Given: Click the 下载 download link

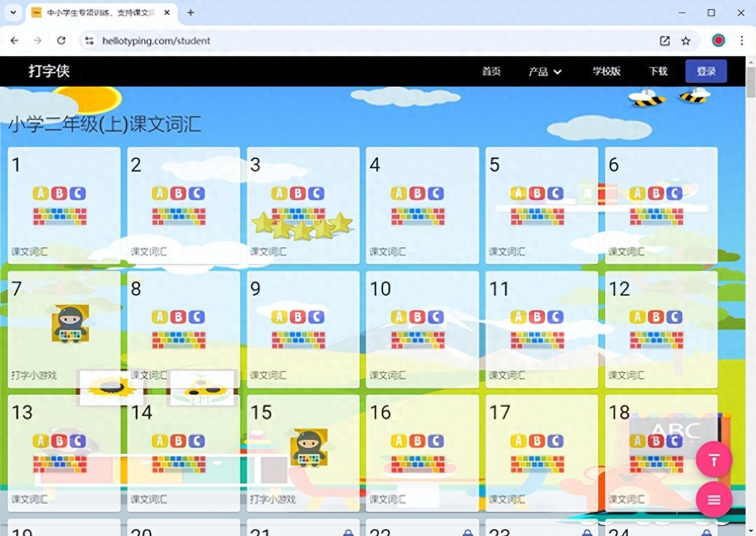Looking at the screenshot, I should tap(658, 71).
